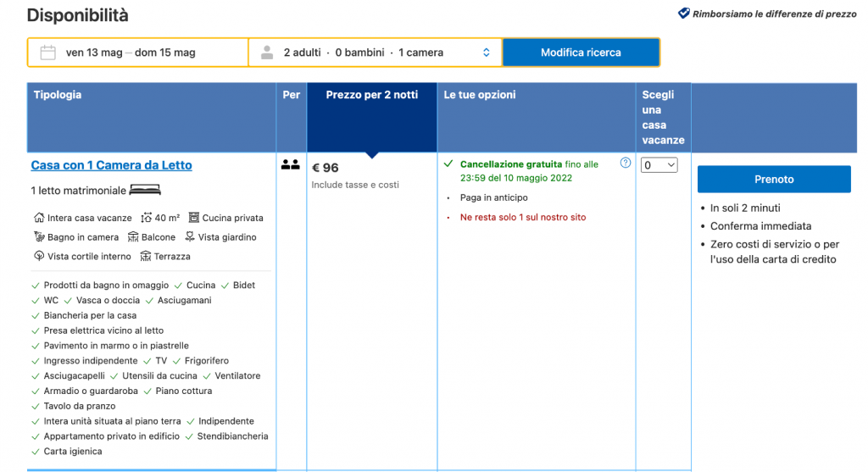Click the Tipologia column header

58,95
